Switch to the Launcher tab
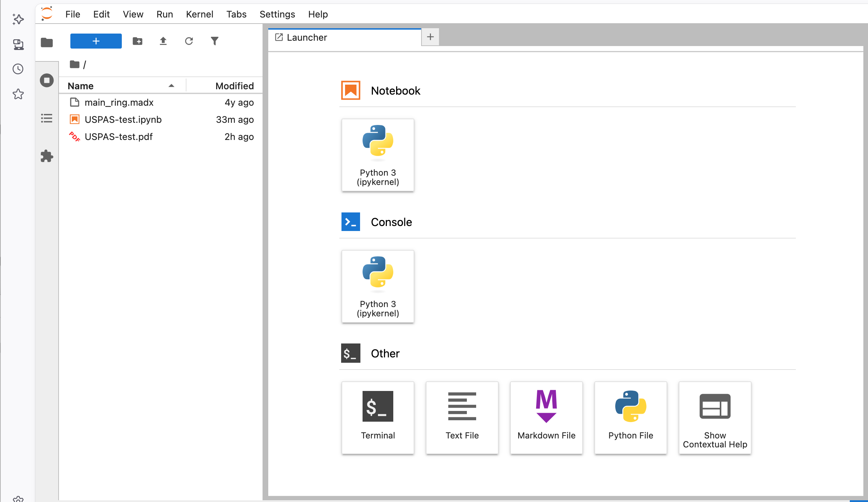 click(x=345, y=37)
